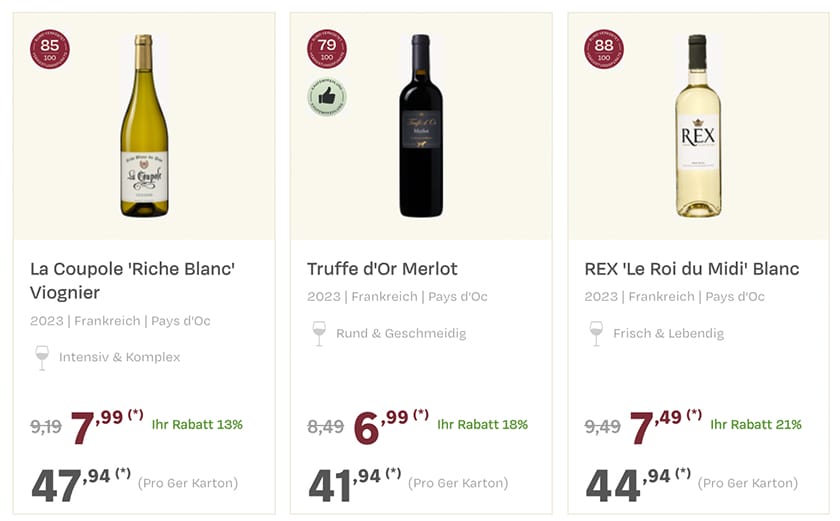This screenshot has width=840, height=521.
Task: Click the 85 points rating badge
Action: click(x=50, y=50)
